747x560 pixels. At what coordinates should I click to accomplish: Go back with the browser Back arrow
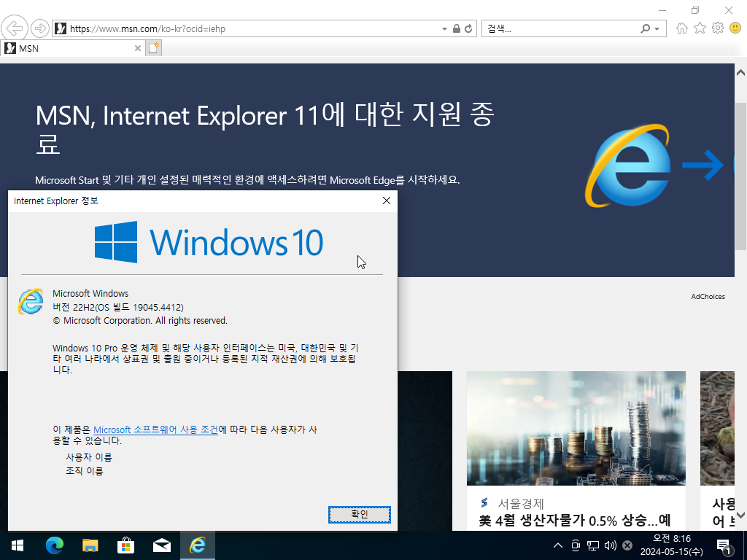click(15, 28)
